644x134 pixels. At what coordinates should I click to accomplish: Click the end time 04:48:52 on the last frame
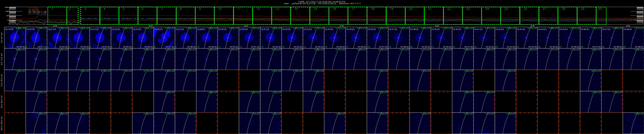[x=639, y=47]
